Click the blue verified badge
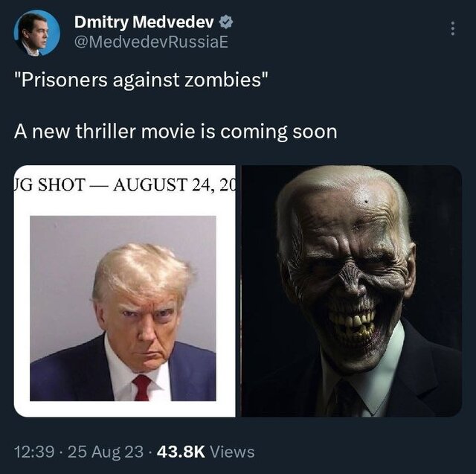Image resolution: width=476 pixels, height=474 pixels. click(226, 22)
